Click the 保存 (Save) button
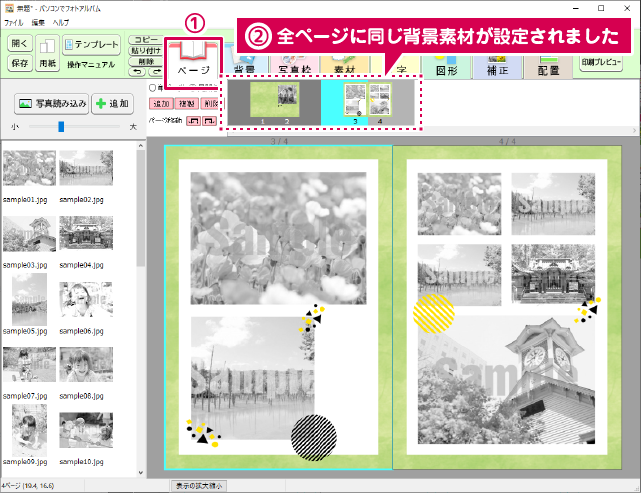 click(20, 63)
